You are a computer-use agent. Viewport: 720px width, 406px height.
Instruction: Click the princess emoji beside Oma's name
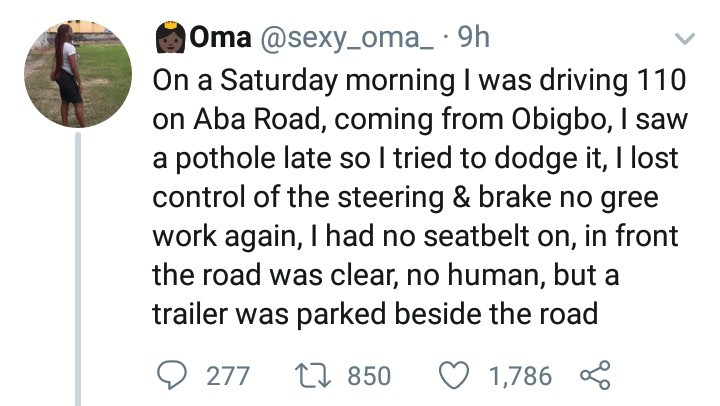tap(166, 40)
